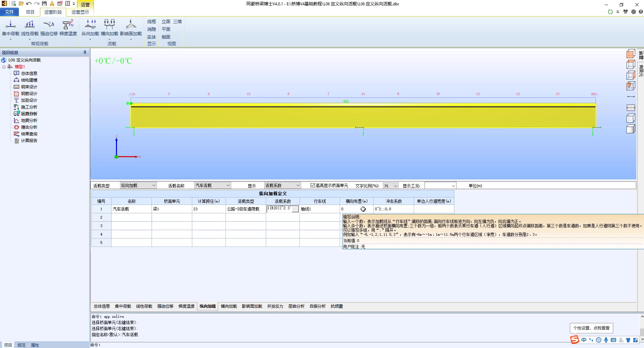Select the solid shaded cube icon
Image resolution: width=644 pixels, height=348 pixels.
[631, 129]
